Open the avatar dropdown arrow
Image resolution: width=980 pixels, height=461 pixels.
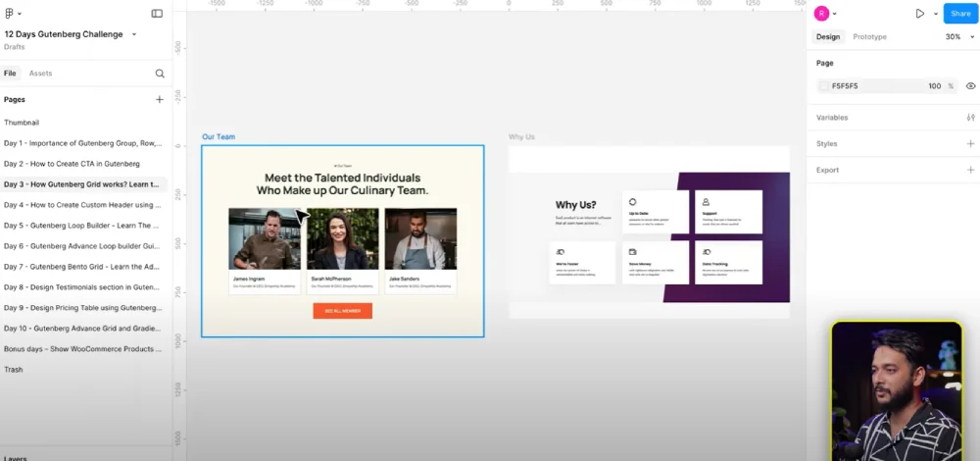click(x=834, y=13)
